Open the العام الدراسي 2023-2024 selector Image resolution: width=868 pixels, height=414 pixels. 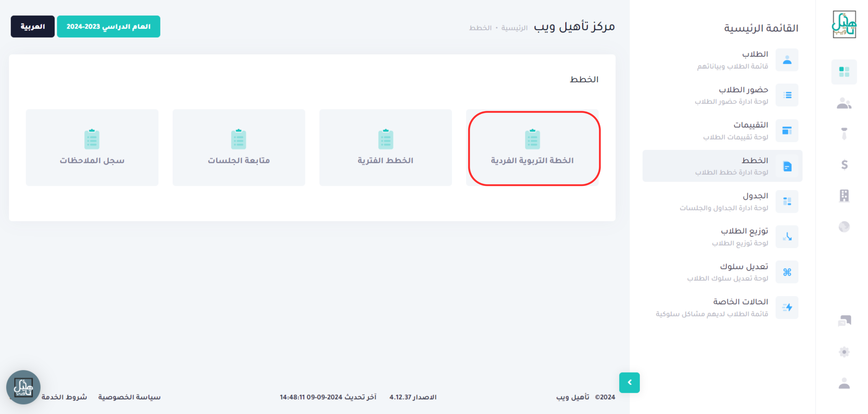point(108,26)
